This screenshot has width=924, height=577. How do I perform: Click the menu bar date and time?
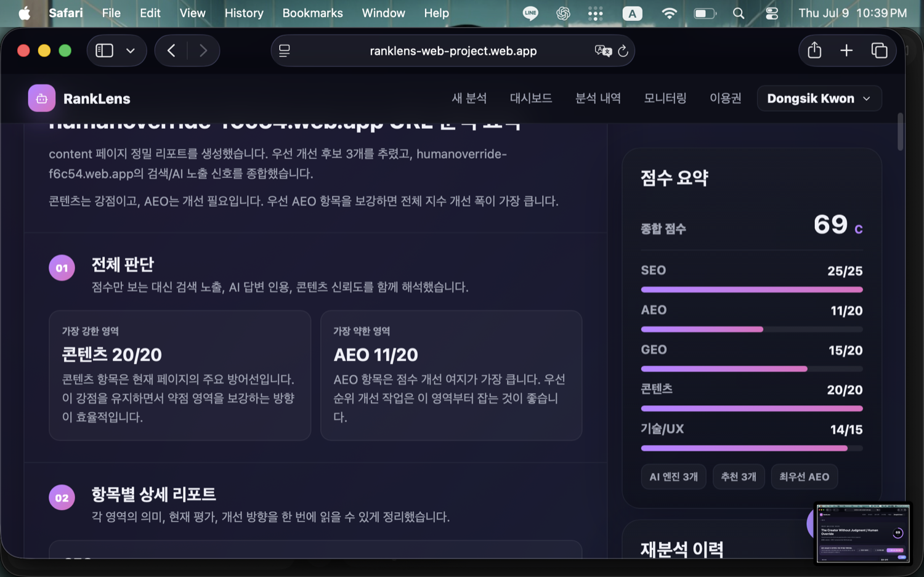[853, 13]
